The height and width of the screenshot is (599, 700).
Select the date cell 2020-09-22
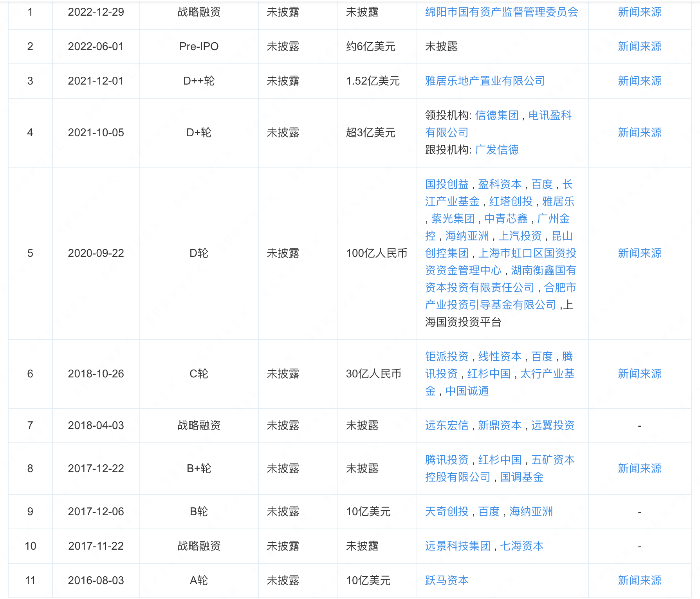pyautogui.click(x=96, y=253)
